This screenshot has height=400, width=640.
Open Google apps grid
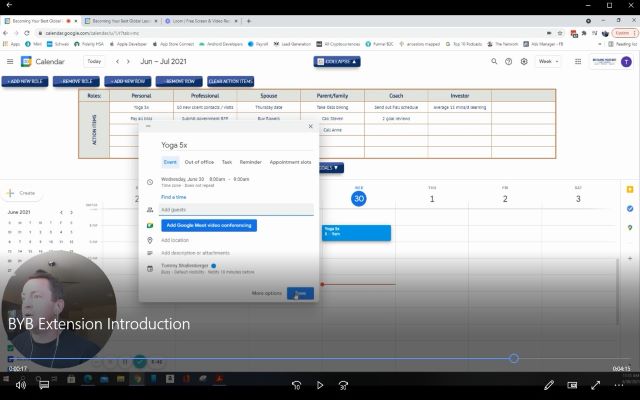[x=578, y=62]
